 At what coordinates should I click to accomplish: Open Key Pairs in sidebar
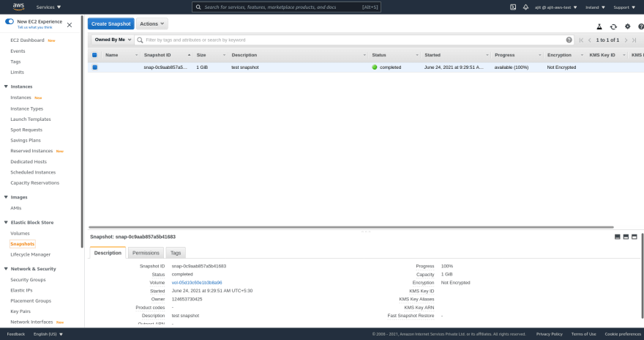(20, 311)
